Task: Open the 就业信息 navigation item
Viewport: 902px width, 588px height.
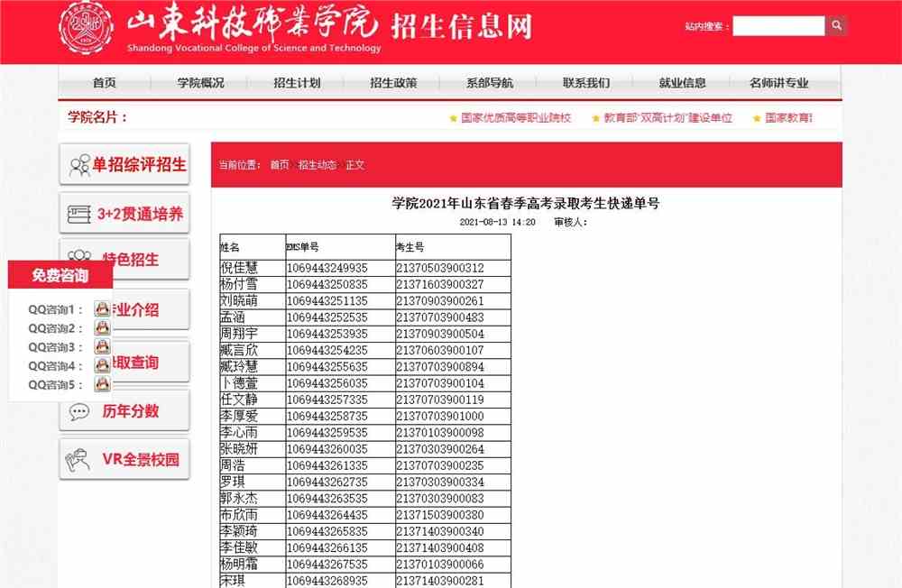Action: [x=682, y=83]
